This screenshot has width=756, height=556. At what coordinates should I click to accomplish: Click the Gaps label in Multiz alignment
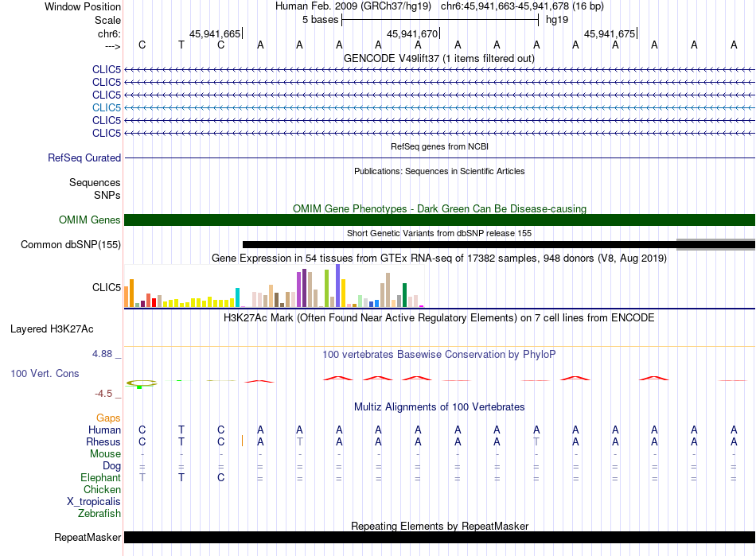[x=108, y=418]
